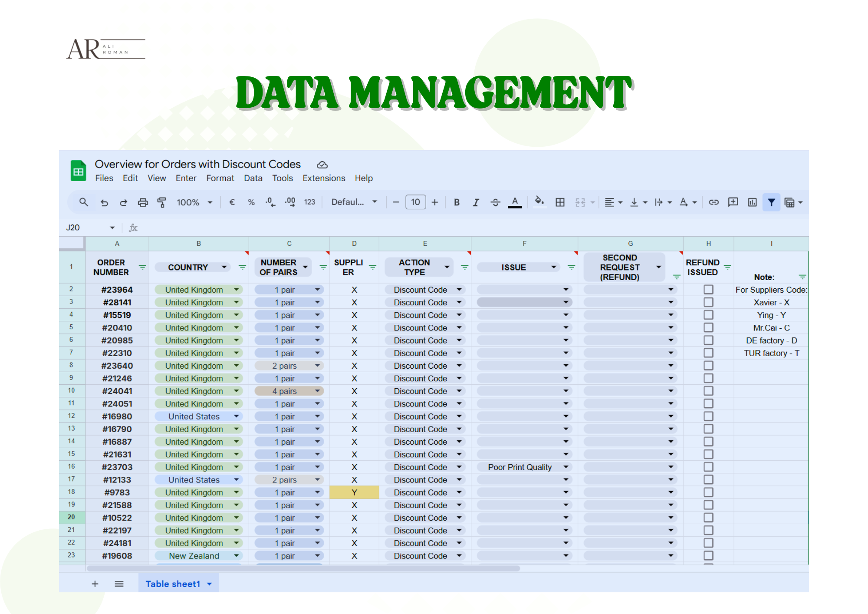This screenshot has height=614, width=868.
Task: Toggle the filter funnel icon
Action: pyautogui.click(x=771, y=202)
